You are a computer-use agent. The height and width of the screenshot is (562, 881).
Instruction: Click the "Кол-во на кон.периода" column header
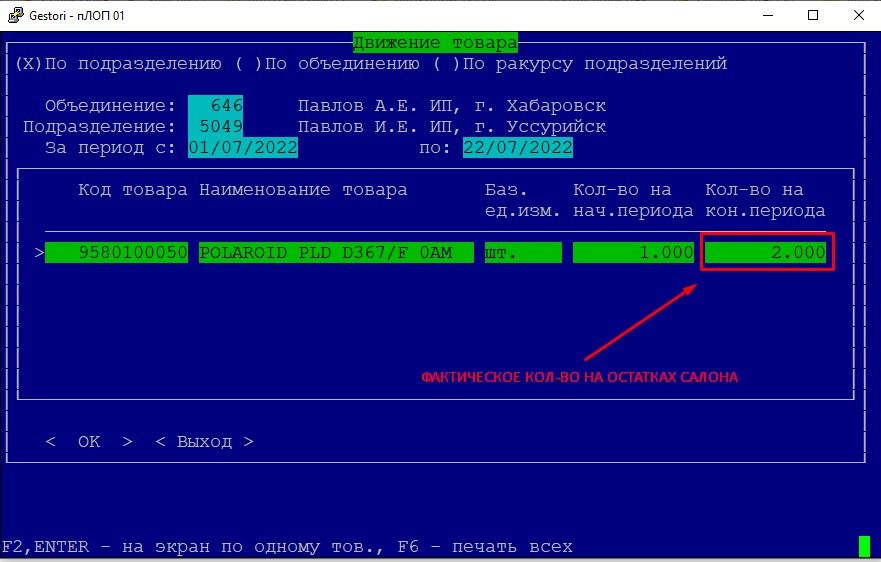tap(765, 201)
